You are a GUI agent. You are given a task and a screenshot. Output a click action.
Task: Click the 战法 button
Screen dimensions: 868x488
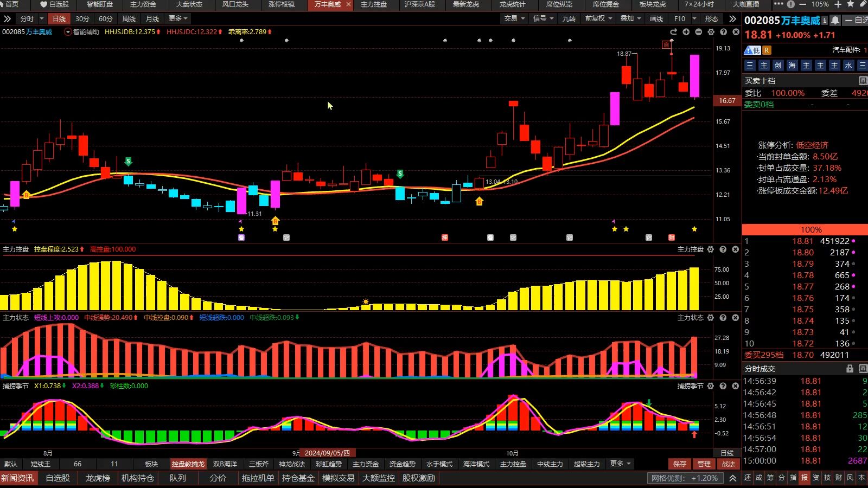729,464
